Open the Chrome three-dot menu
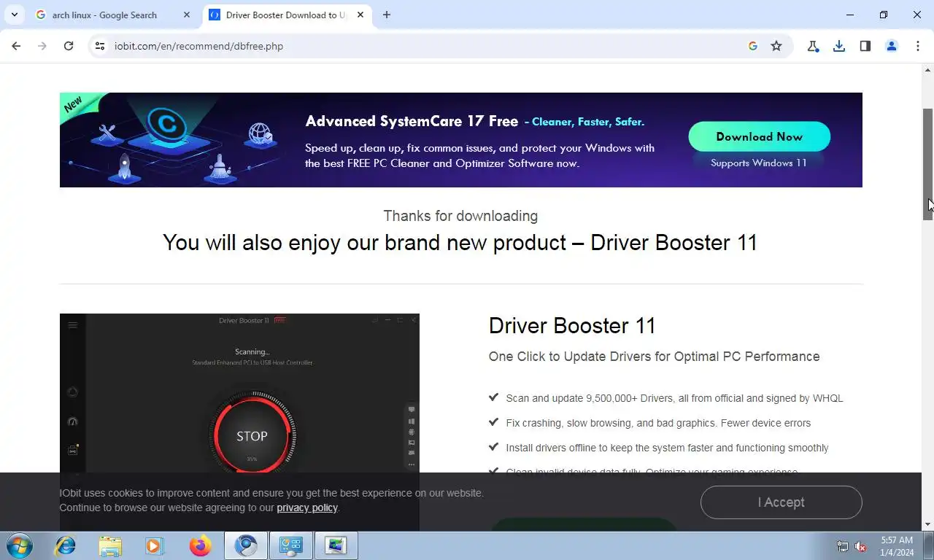The image size is (934, 560). click(x=918, y=46)
